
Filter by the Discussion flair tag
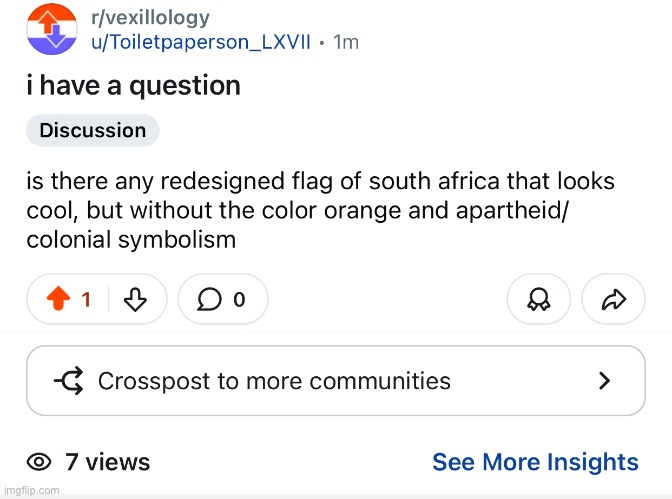tap(93, 130)
